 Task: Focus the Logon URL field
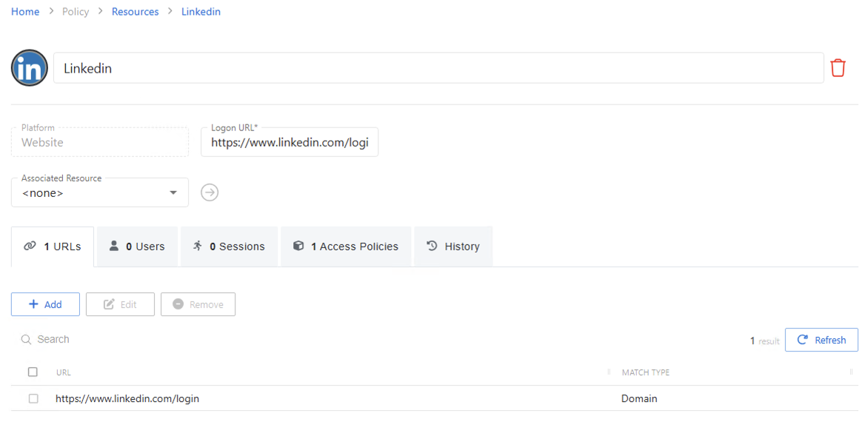(290, 142)
